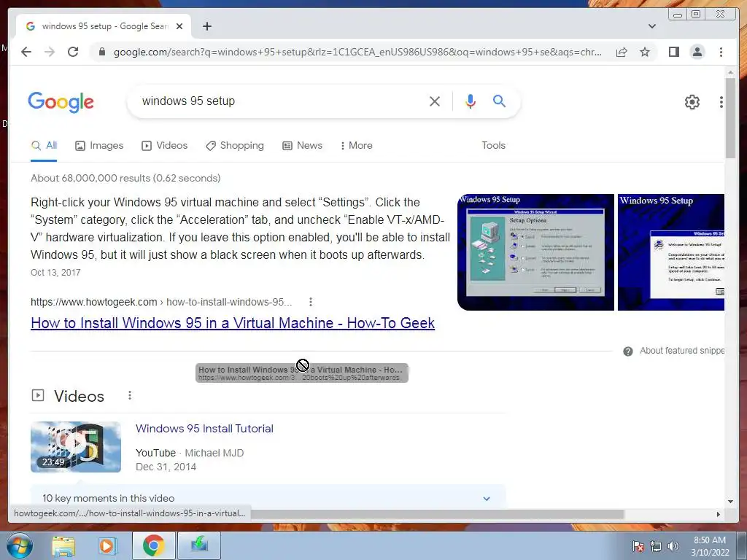Clear the search box with the X

(x=435, y=101)
